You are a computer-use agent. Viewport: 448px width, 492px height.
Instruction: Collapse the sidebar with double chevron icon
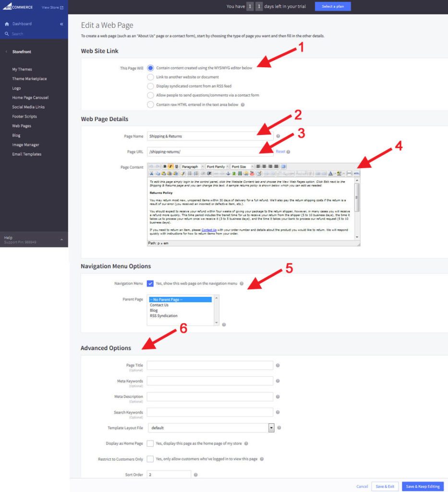pyautogui.click(x=61, y=24)
